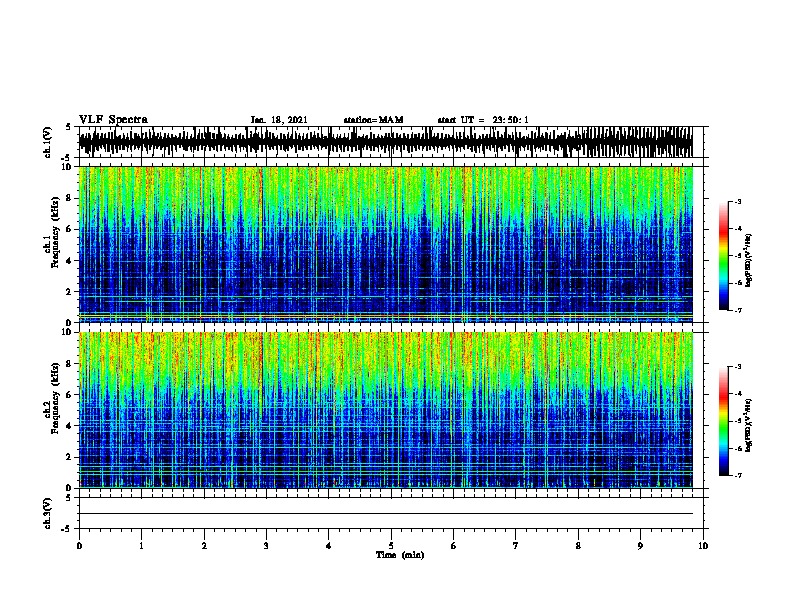Screen dimensions: 792x612
Task: Click time axis tick label "6"
Action: pos(454,546)
